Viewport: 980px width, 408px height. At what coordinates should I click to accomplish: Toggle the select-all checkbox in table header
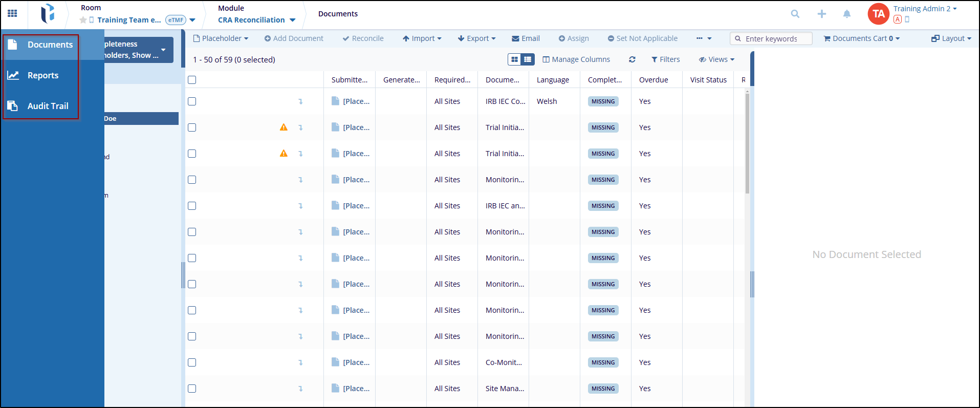tap(192, 80)
